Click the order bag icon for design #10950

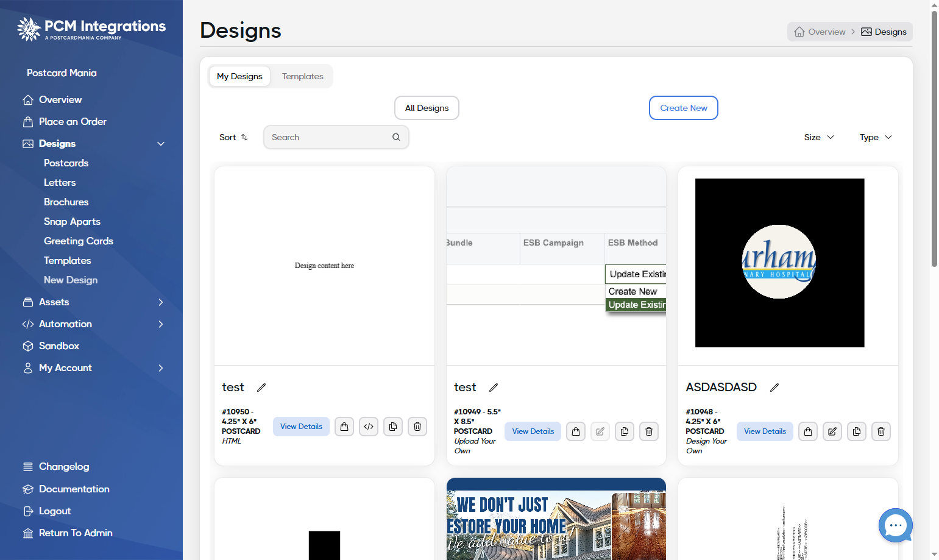344,427
